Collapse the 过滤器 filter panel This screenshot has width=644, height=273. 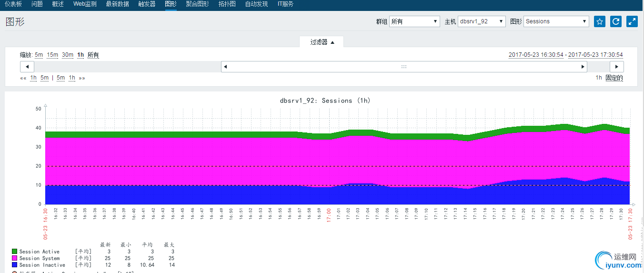(322, 42)
